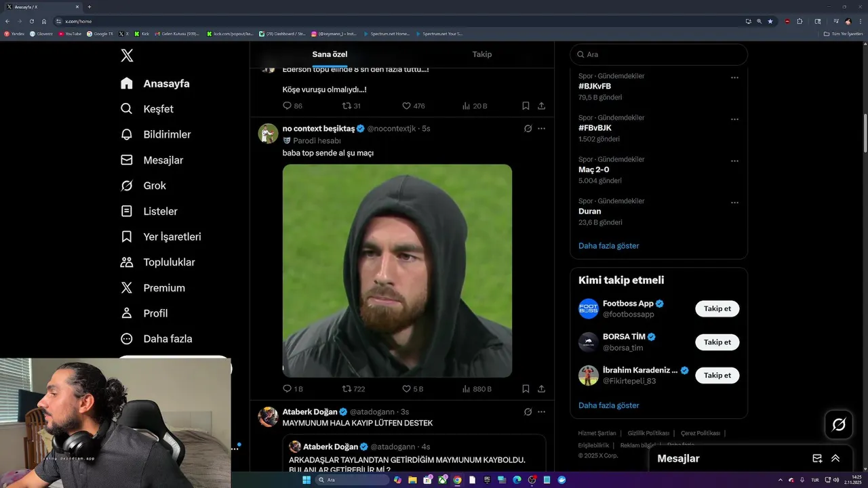Open Chrome three-dot menu
The height and width of the screenshot is (488, 868).
coord(861,21)
